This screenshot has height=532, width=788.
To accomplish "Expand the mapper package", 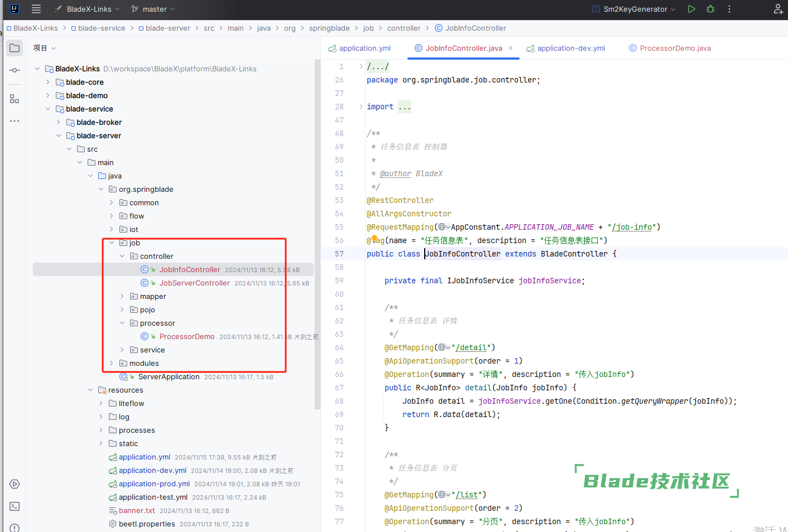I will [122, 296].
